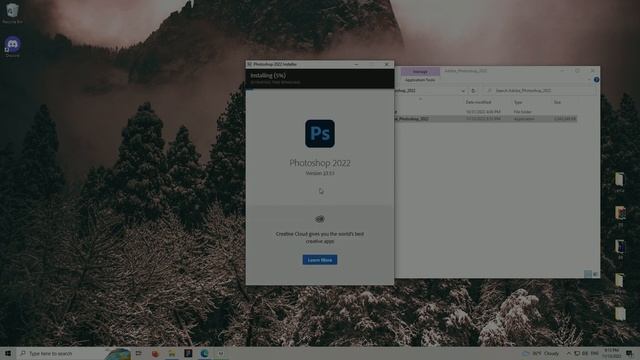The height and width of the screenshot is (360, 640).
Task: Open File Explorer from the taskbar
Action: click(172, 353)
